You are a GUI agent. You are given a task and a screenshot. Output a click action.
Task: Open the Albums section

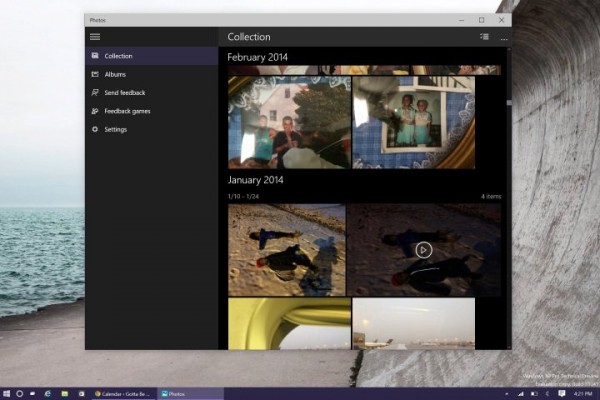click(x=152, y=74)
